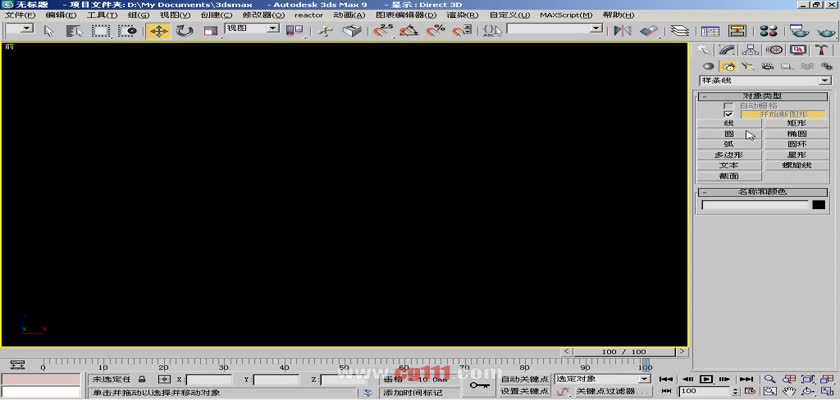
Task: Open 编辑(E) menu
Action: click(x=61, y=15)
